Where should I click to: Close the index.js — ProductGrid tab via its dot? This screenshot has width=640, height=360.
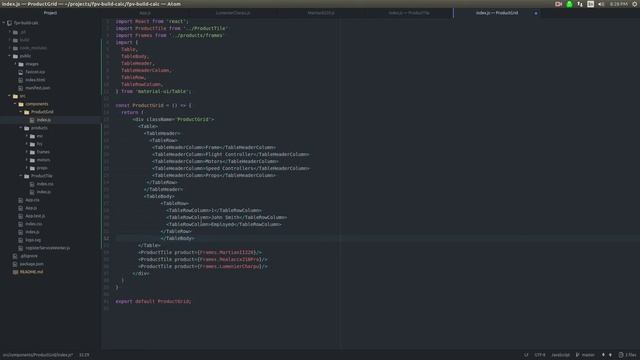536,13
